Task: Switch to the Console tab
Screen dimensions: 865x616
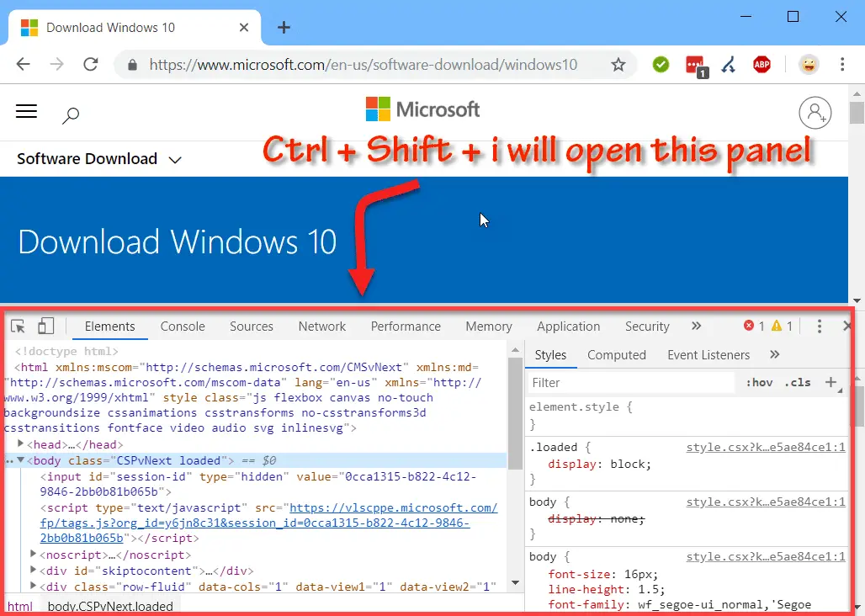Action: pos(183,327)
